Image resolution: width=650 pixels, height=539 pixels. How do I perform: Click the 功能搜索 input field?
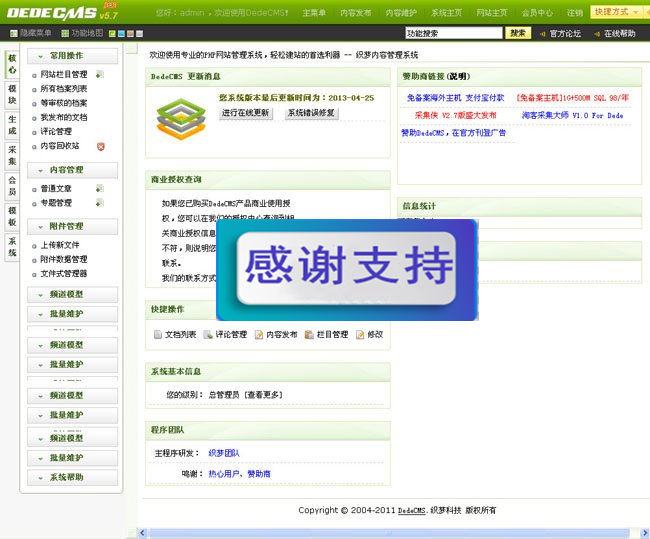(x=454, y=33)
